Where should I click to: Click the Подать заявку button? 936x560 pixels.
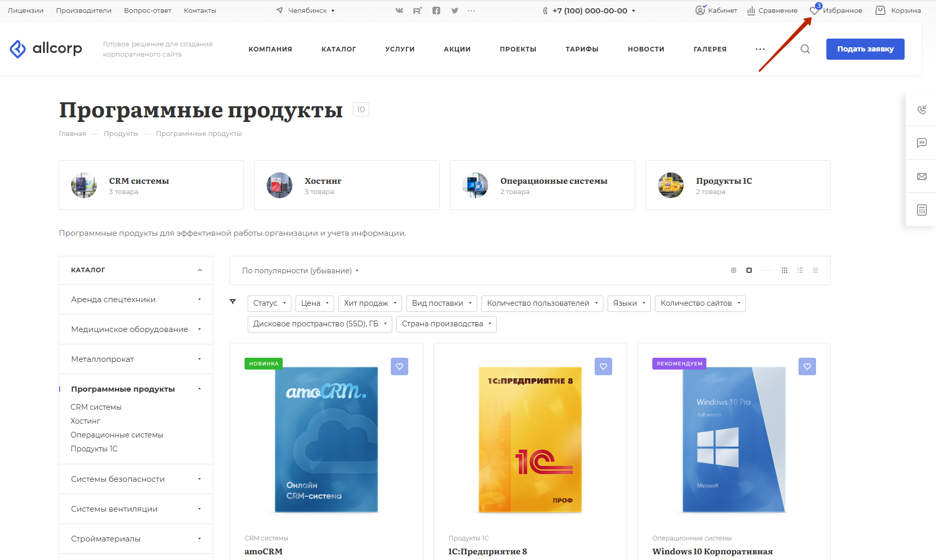pyautogui.click(x=865, y=49)
